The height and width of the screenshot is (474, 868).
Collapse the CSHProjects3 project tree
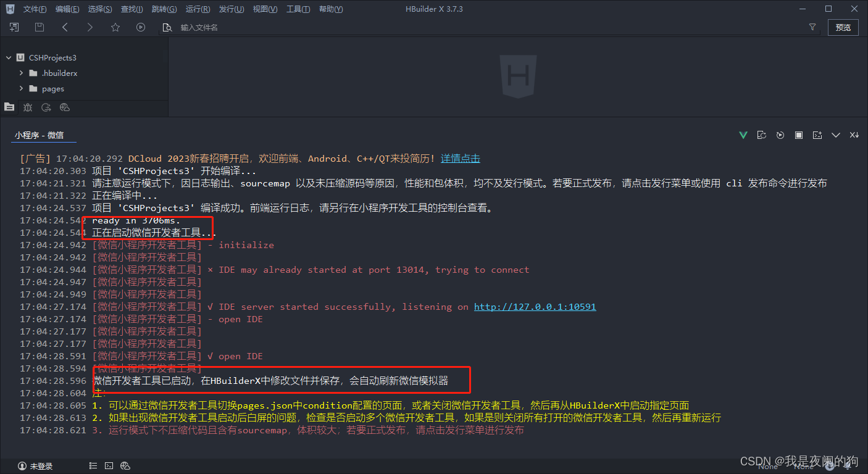pyautogui.click(x=9, y=57)
